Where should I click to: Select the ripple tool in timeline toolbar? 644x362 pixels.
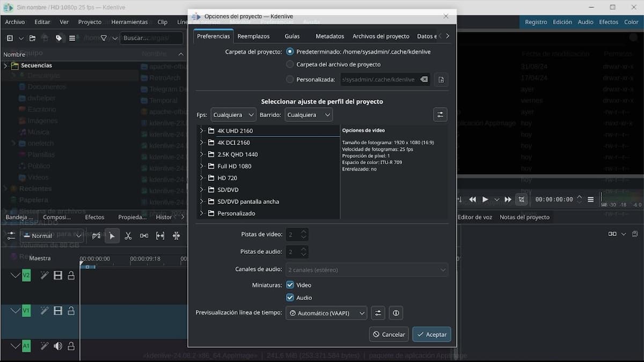tap(177, 235)
